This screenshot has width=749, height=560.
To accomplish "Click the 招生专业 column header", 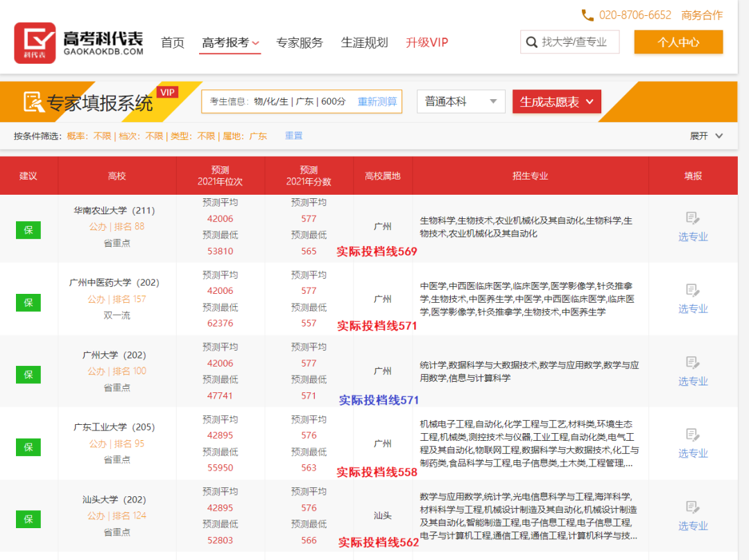I will (x=531, y=176).
